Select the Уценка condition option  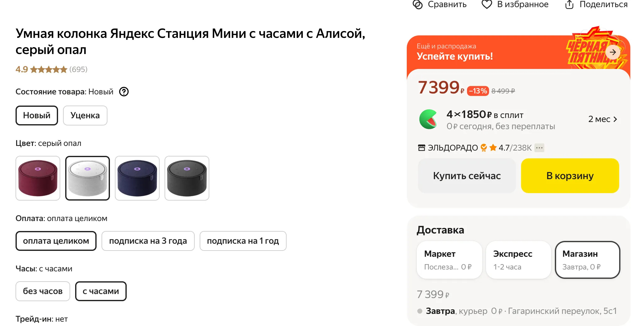[85, 115]
